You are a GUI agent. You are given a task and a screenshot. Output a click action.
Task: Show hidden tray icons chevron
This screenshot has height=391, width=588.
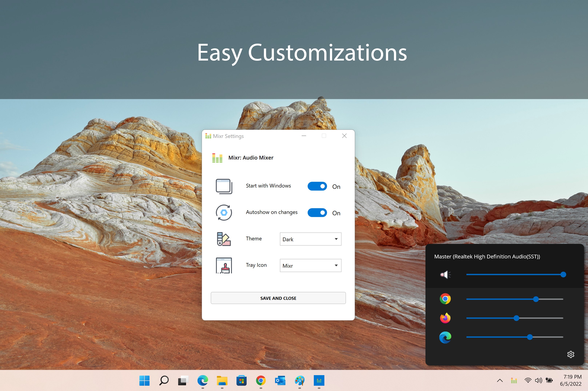500,380
